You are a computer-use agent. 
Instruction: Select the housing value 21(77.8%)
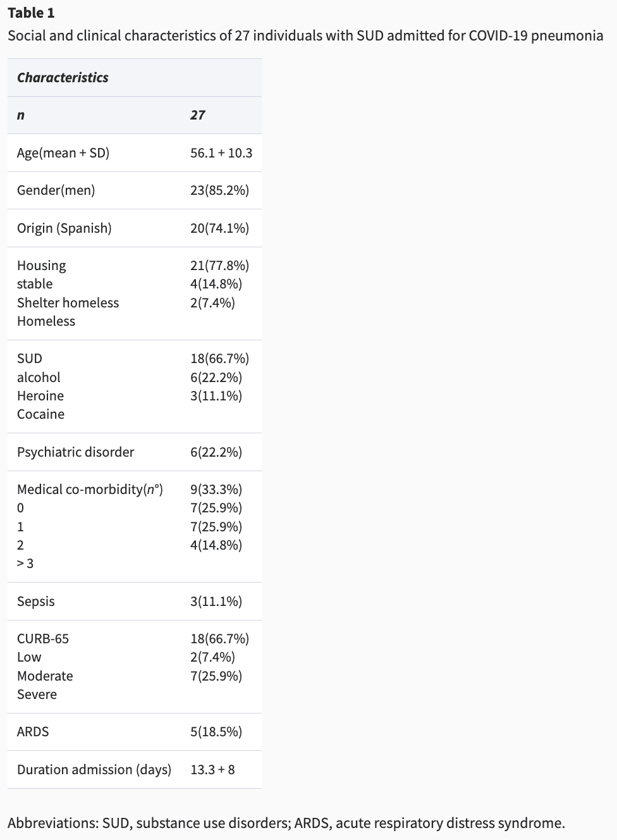pyautogui.click(x=219, y=265)
